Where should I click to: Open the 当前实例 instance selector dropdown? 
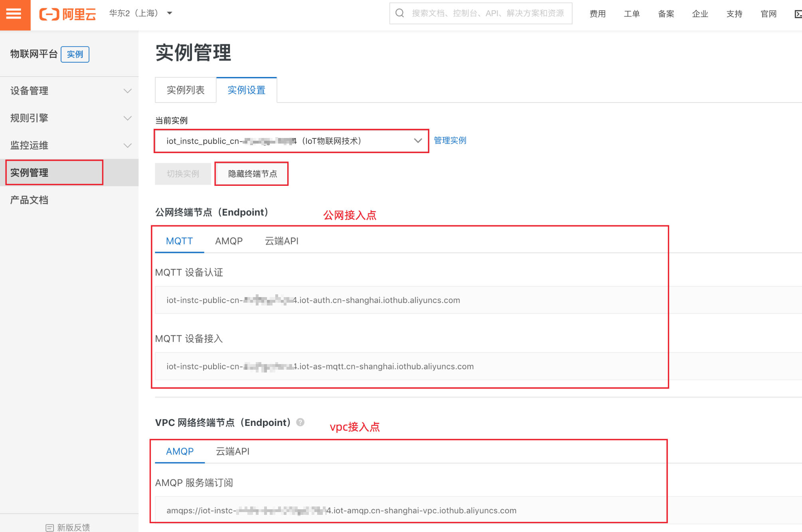click(x=291, y=141)
